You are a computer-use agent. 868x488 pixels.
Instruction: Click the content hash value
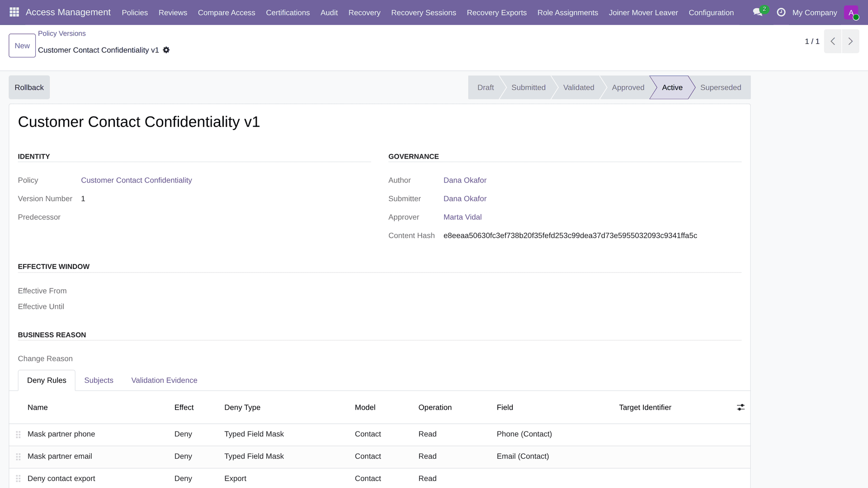(x=570, y=236)
